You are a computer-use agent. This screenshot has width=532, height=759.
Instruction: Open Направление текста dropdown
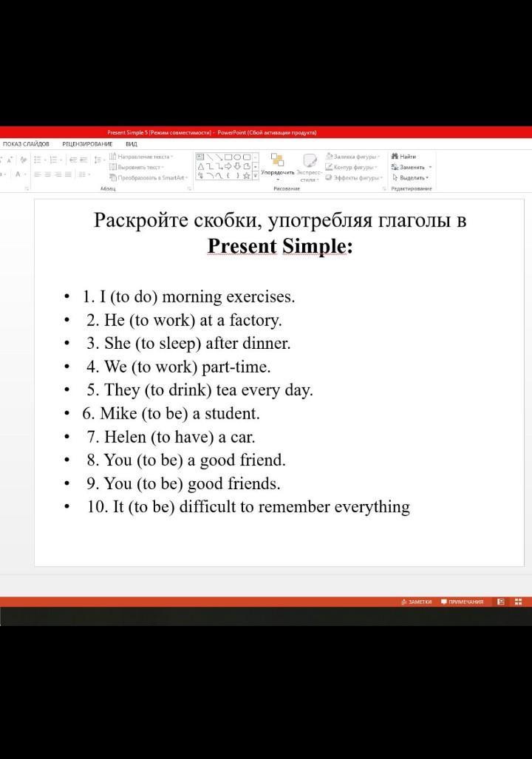point(141,157)
